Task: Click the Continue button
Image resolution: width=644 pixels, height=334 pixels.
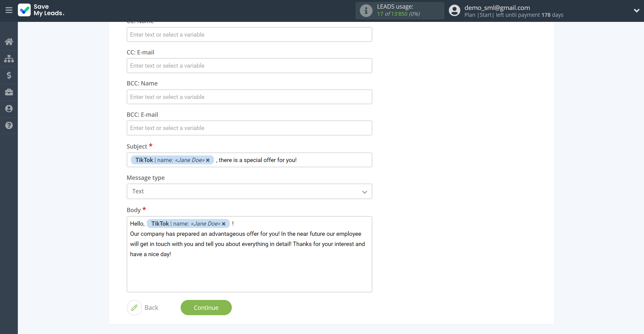Action: pyautogui.click(x=206, y=308)
